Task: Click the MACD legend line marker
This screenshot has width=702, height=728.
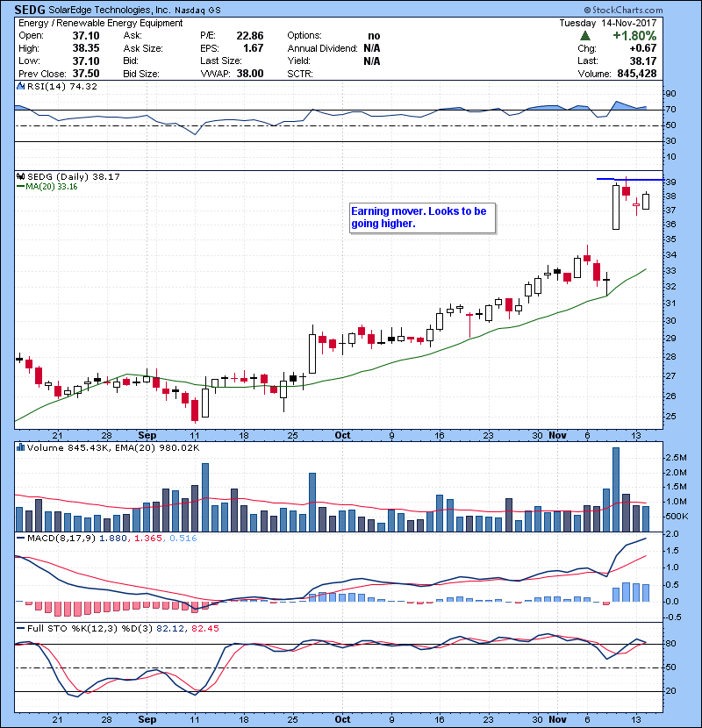Action: [x=20, y=539]
